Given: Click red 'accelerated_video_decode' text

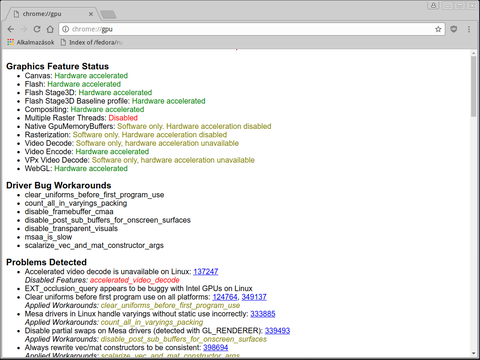Looking at the screenshot, I should pyautogui.click(x=135, y=280).
